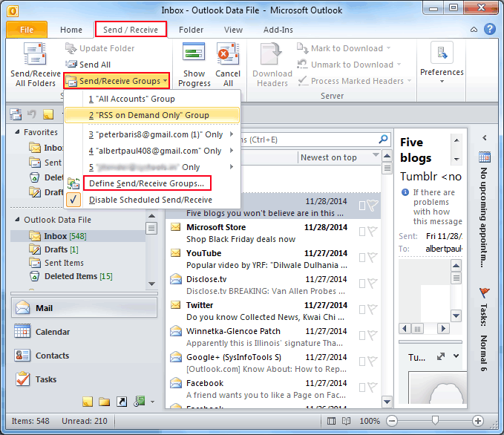Toggle category box for Disclose.tv message
The height and width of the screenshot is (435, 504).
pos(362,284)
